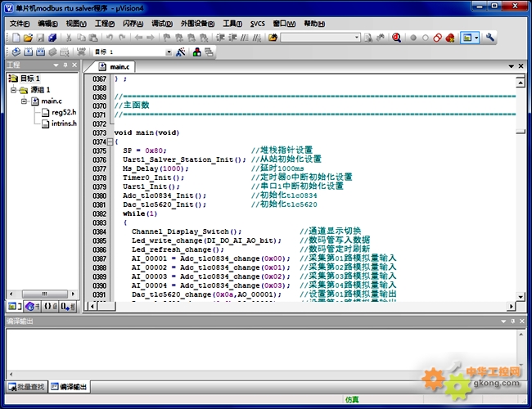Viewport: 532px width, 409px height.
Task: Kill all breakpoints with the red icon
Action: 450,38
